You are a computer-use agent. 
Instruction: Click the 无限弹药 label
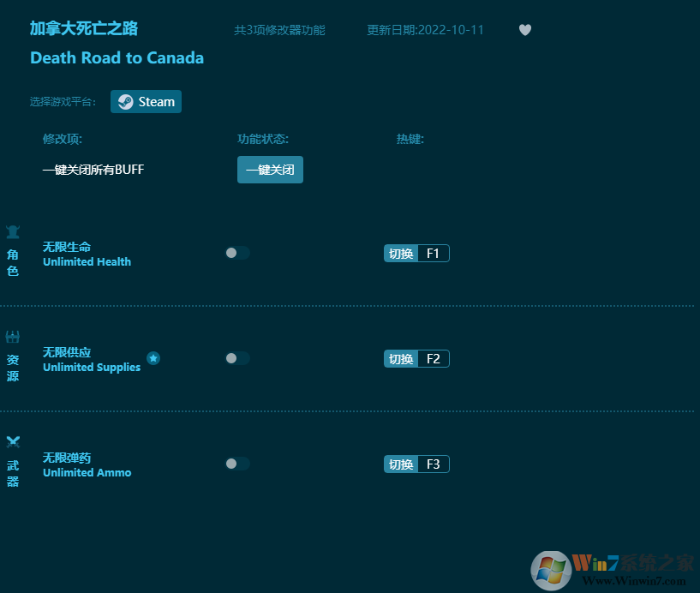tap(67, 458)
